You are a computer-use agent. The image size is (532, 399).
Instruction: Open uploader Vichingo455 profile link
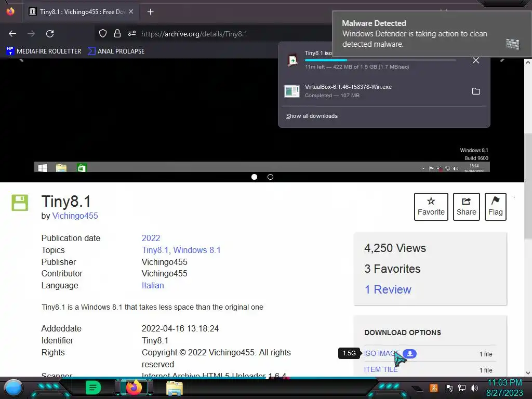point(75,216)
